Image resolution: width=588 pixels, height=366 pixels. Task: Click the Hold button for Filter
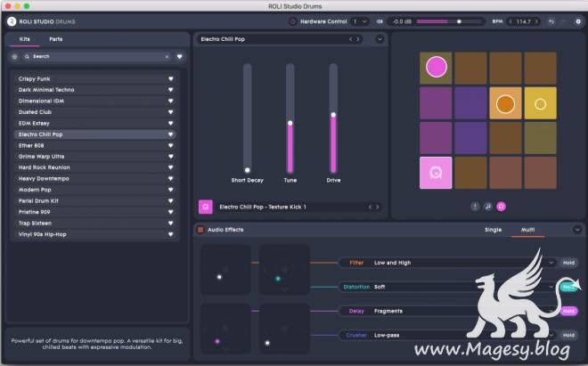[568, 263]
